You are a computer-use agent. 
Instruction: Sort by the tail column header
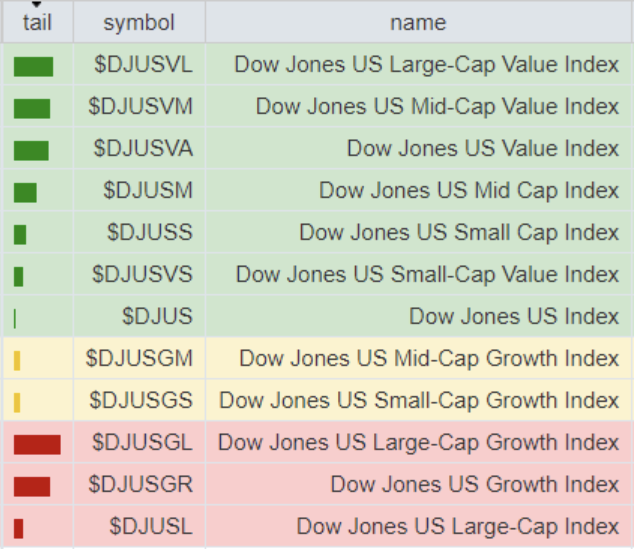coord(37,22)
